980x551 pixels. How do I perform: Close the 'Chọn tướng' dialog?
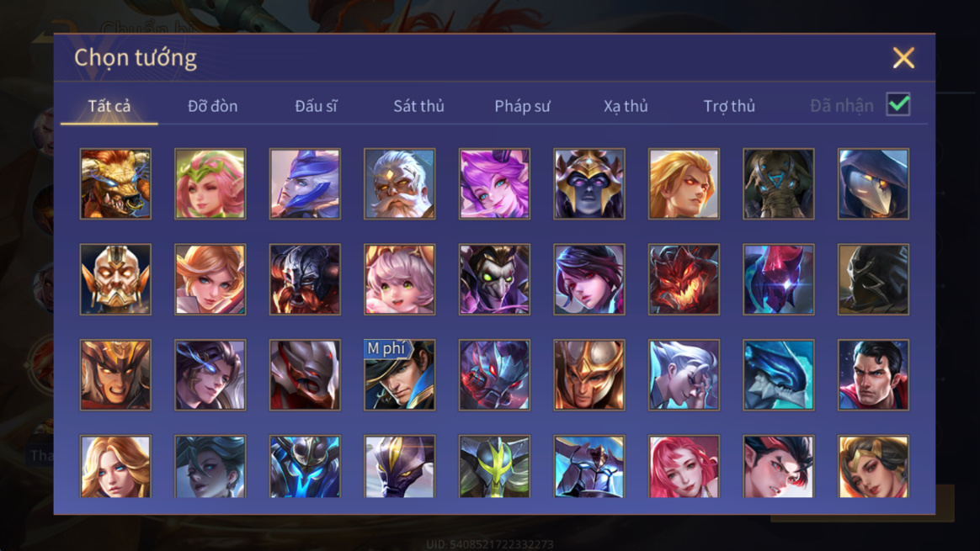click(903, 58)
